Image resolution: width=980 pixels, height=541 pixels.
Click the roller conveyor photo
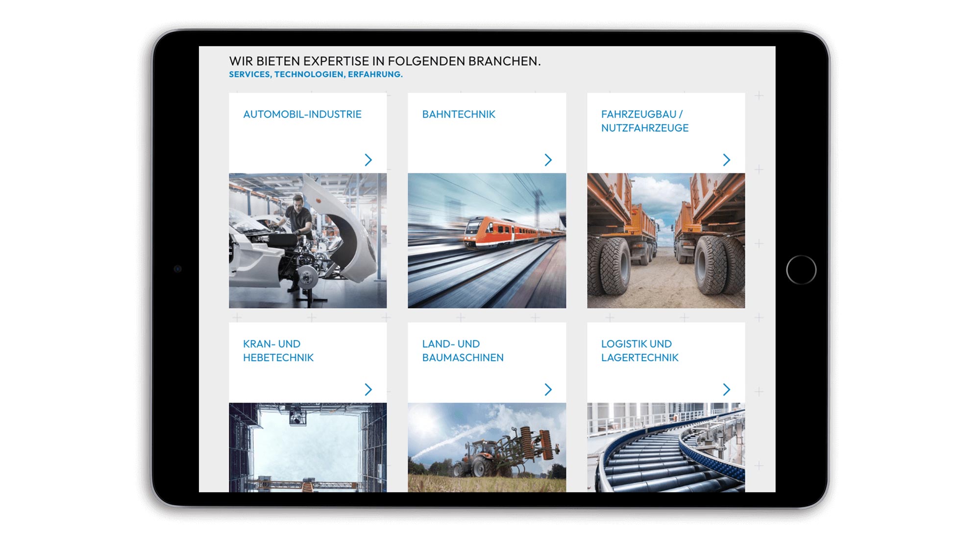coord(666,447)
